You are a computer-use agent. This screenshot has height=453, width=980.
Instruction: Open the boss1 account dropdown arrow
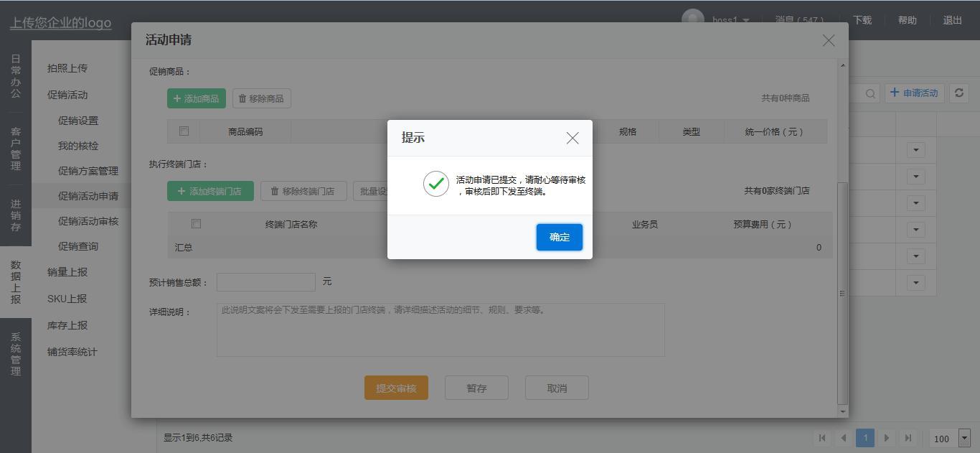point(746,21)
